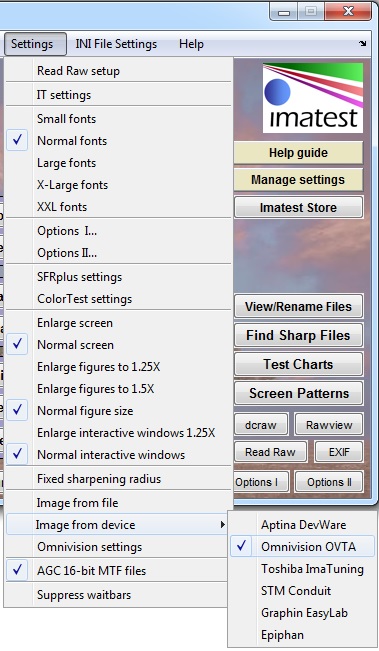Open SFRplus settings

(x=118, y=277)
